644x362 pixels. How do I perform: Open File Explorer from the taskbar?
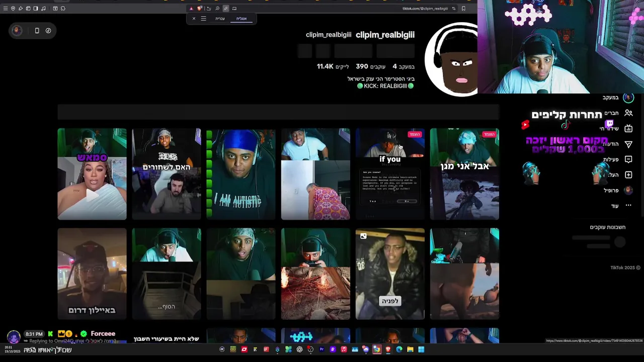click(410, 349)
